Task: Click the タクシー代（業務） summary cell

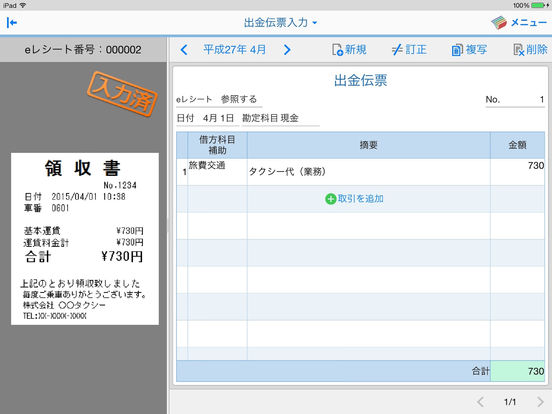Action: click(369, 172)
